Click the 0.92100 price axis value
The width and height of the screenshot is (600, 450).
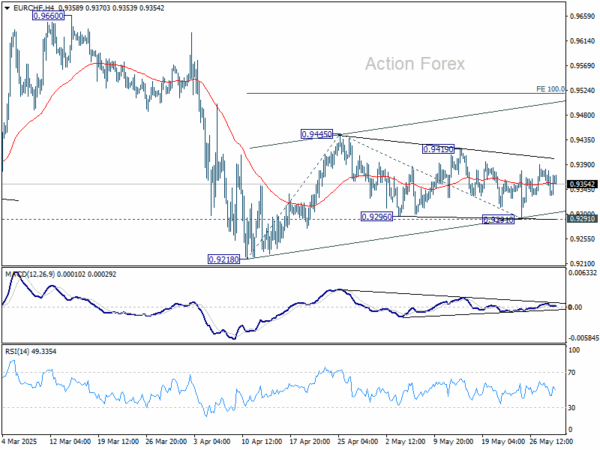[582, 264]
